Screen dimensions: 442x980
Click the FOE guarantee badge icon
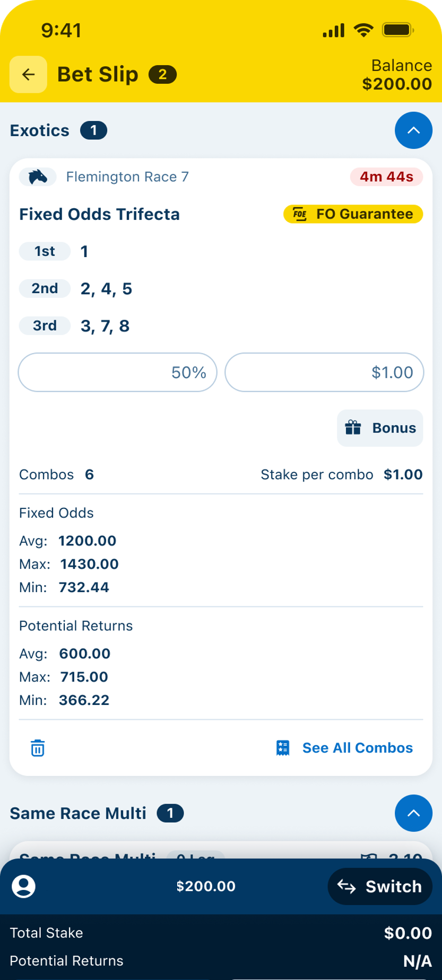point(300,214)
